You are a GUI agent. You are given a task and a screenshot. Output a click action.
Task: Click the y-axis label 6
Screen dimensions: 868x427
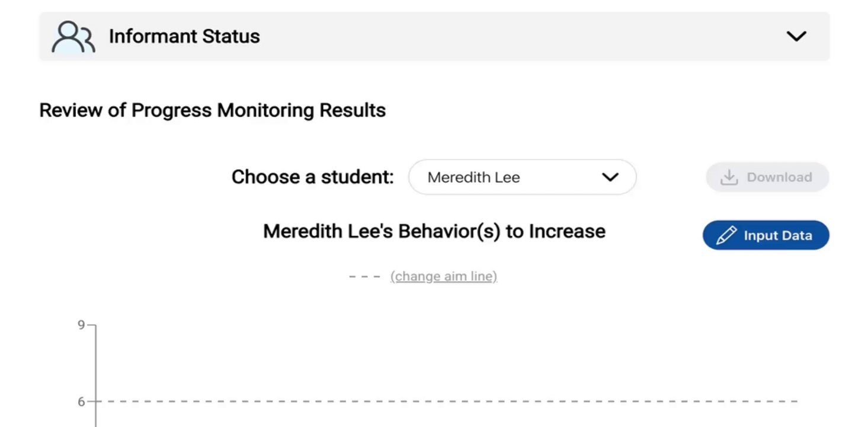tap(81, 401)
